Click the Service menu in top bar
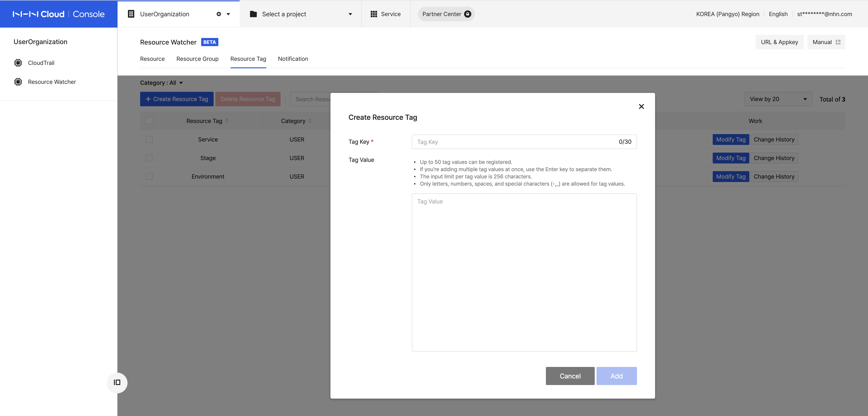Screen dimensions: 868x416 [386, 14]
